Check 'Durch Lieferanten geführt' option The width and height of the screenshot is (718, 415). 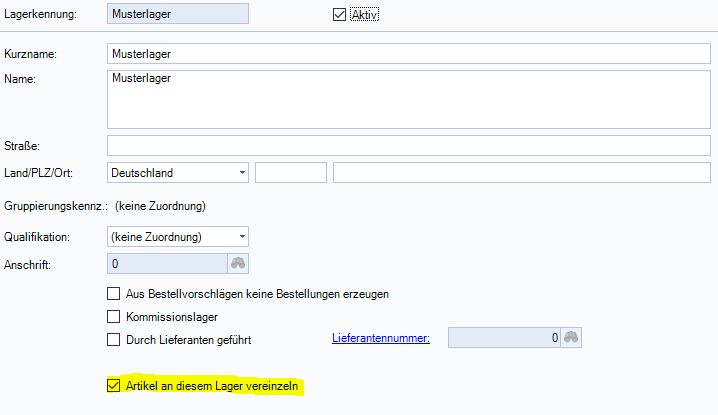113,339
